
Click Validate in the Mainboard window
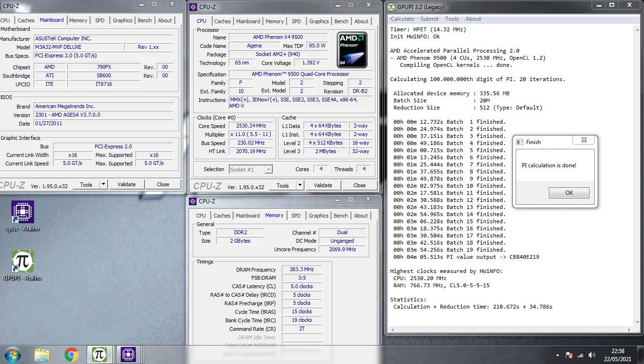click(x=126, y=184)
